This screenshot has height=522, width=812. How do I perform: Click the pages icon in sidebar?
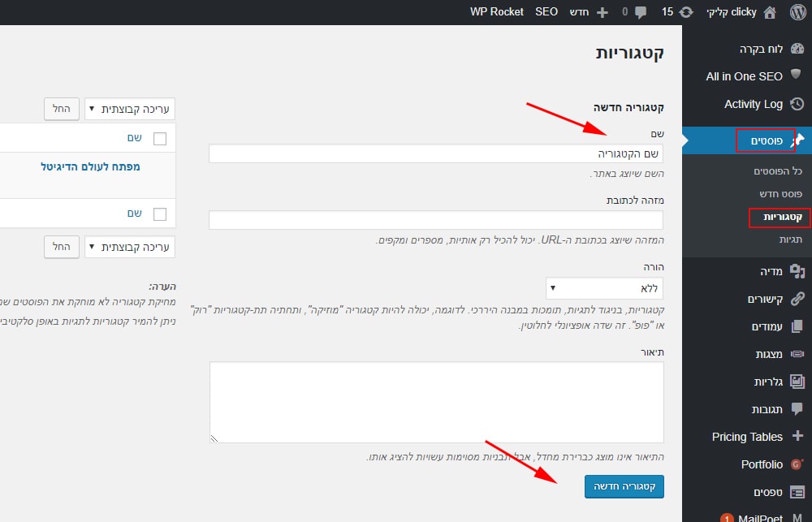pos(797,326)
